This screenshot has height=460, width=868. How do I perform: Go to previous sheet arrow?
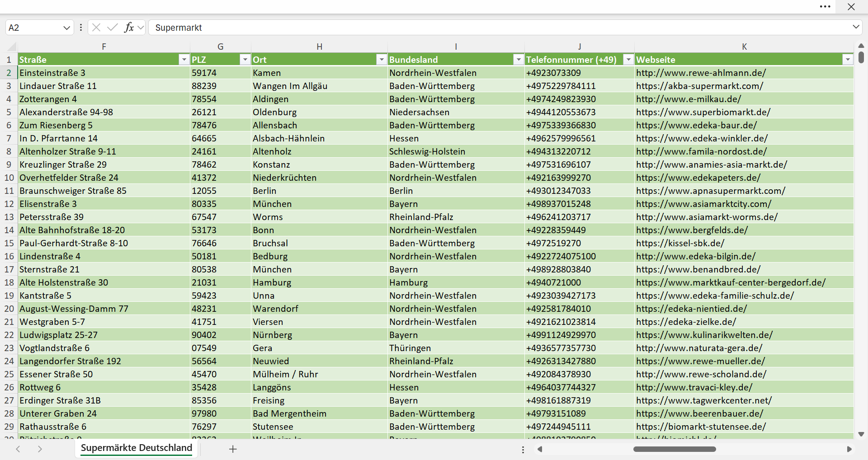(18, 449)
